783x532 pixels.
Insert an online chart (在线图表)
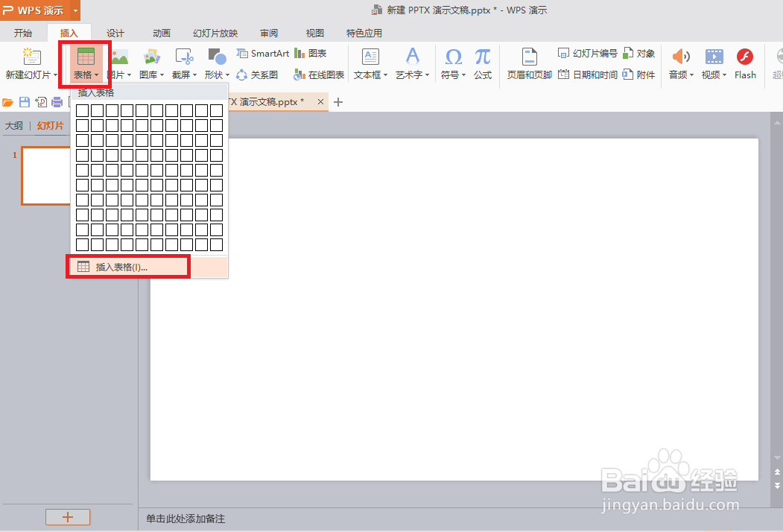coord(319,75)
